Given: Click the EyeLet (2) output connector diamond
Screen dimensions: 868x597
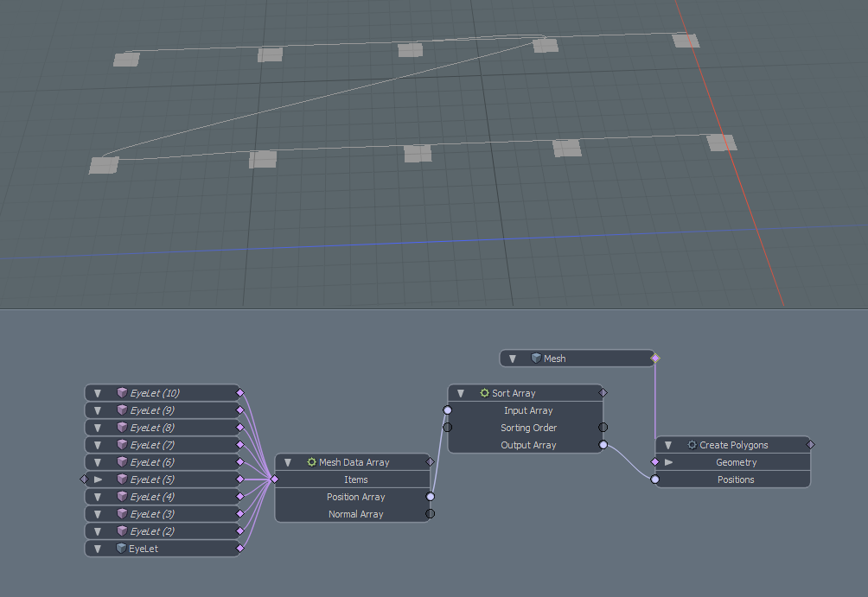Looking at the screenshot, I should [239, 531].
